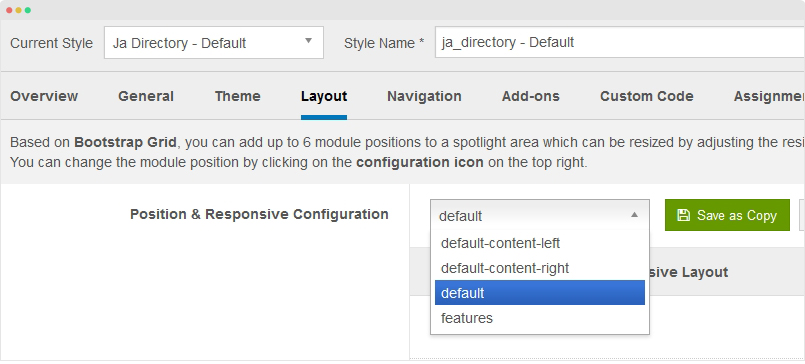Open the Custom Code tab
805x364 pixels.
(646, 96)
